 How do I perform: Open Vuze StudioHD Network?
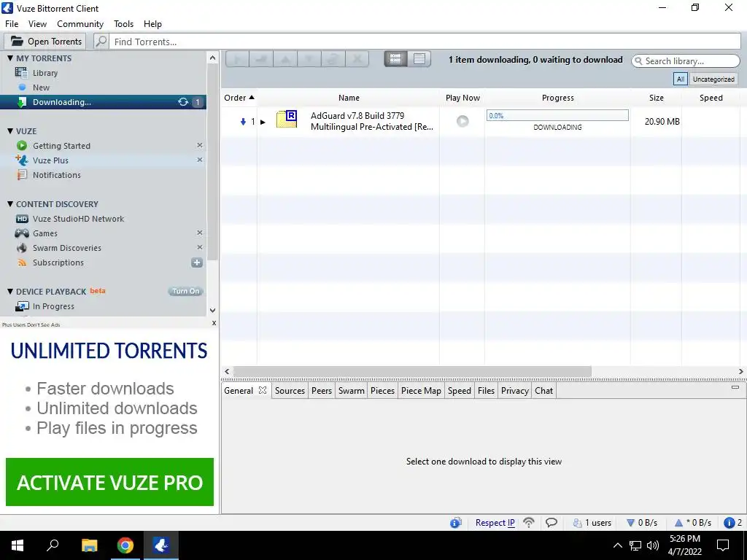tap(78, 219)
